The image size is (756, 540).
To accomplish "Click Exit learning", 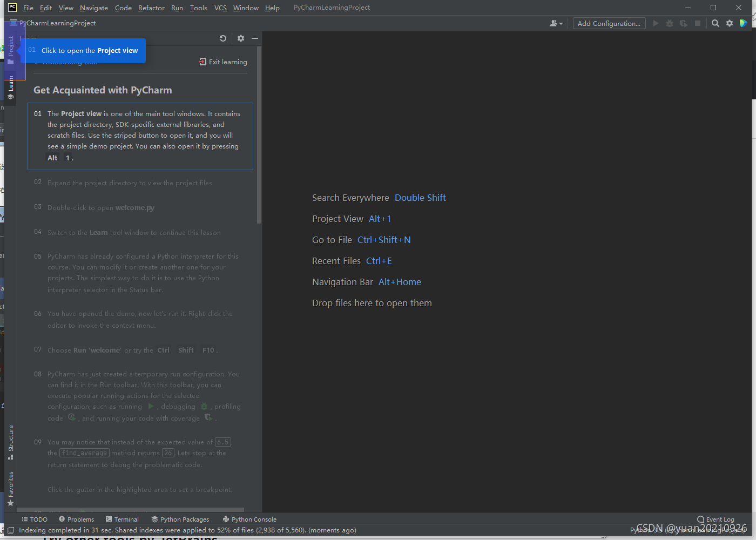I will click(x=223, y=62).
